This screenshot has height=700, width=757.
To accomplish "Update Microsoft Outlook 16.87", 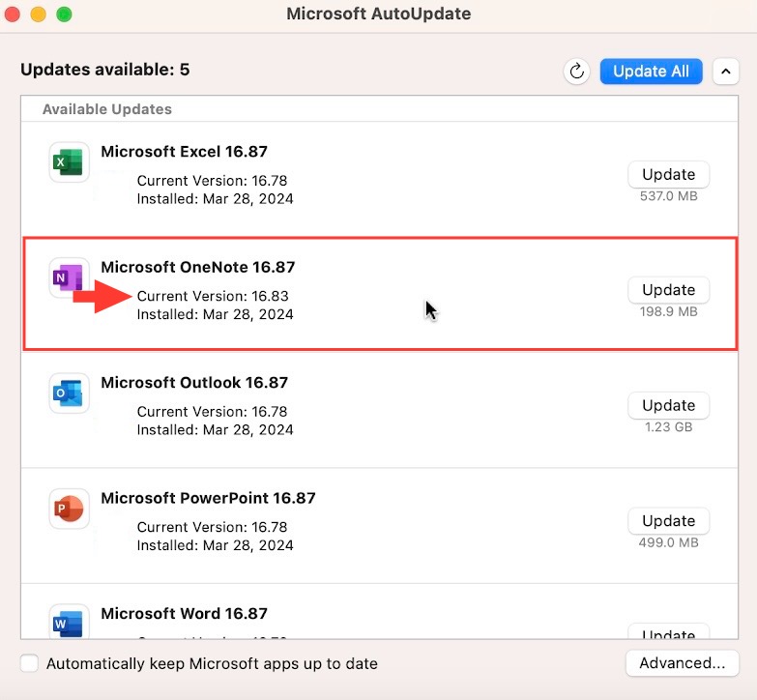I will (669, 405).
